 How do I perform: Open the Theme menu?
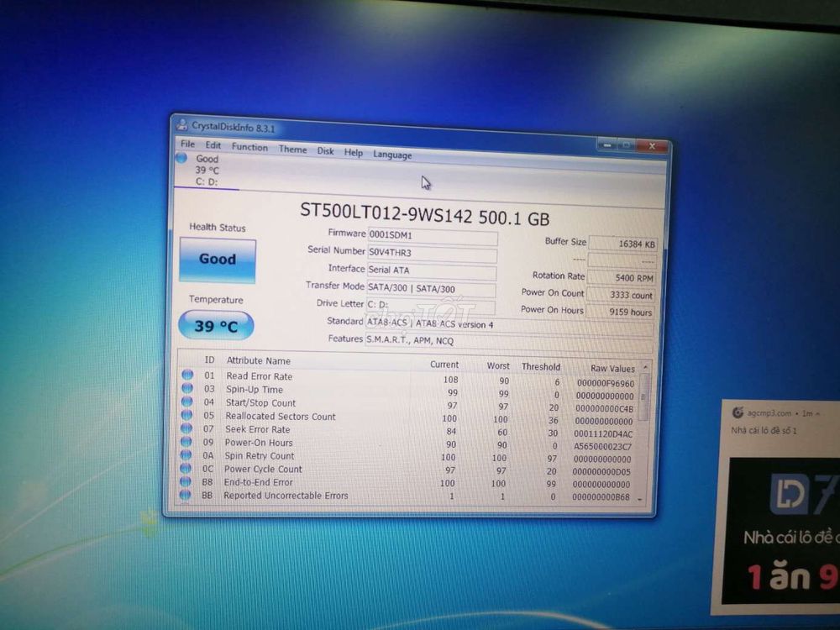point(292,149)
